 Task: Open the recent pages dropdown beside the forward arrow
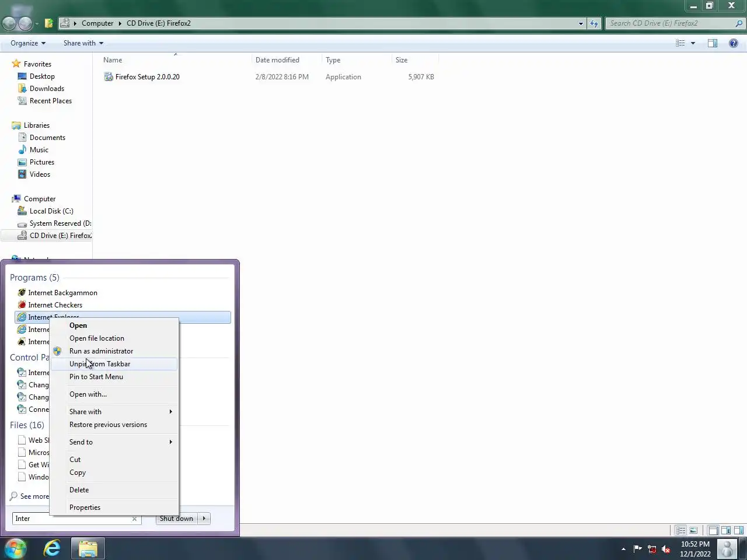coord(37,24)
